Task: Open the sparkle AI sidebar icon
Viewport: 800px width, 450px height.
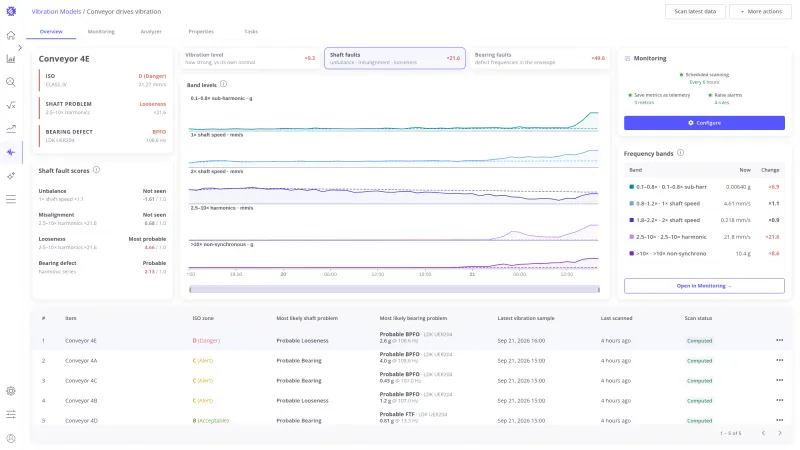Action: (11, 176)
